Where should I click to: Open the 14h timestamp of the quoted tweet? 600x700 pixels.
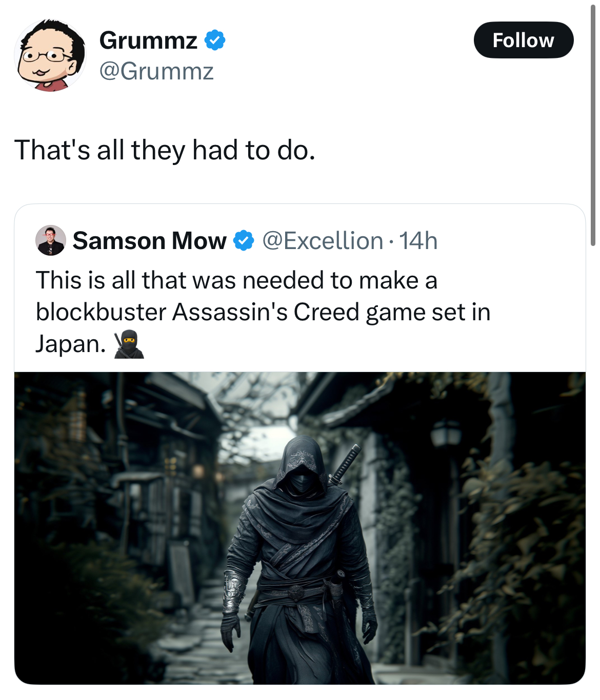[418, 241]
